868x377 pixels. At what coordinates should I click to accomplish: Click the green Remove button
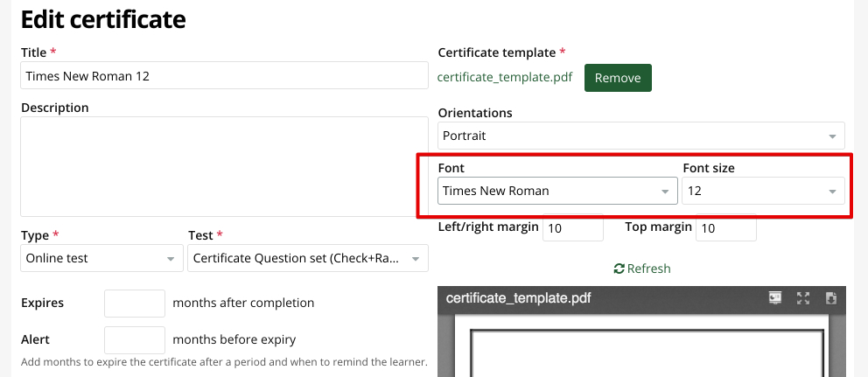click(x=618, y=78)
